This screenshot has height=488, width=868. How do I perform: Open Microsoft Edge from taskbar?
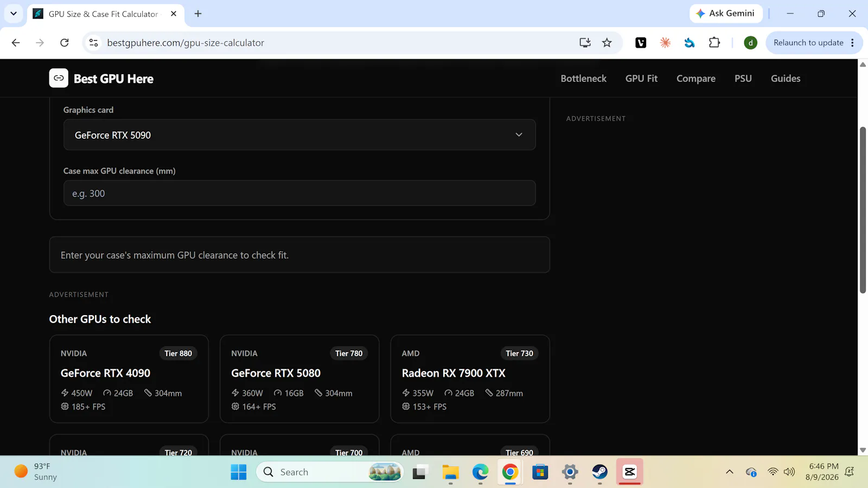pos(480,472)
